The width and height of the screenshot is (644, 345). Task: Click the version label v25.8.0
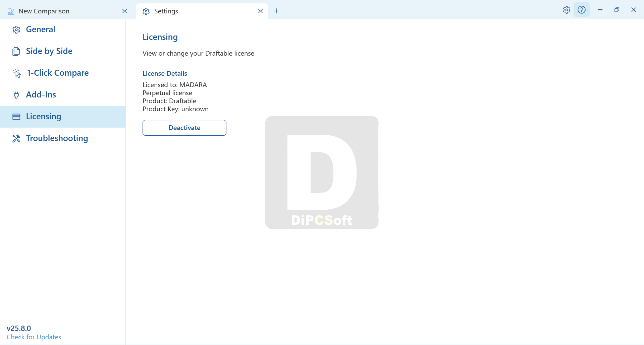click(19, 328)
